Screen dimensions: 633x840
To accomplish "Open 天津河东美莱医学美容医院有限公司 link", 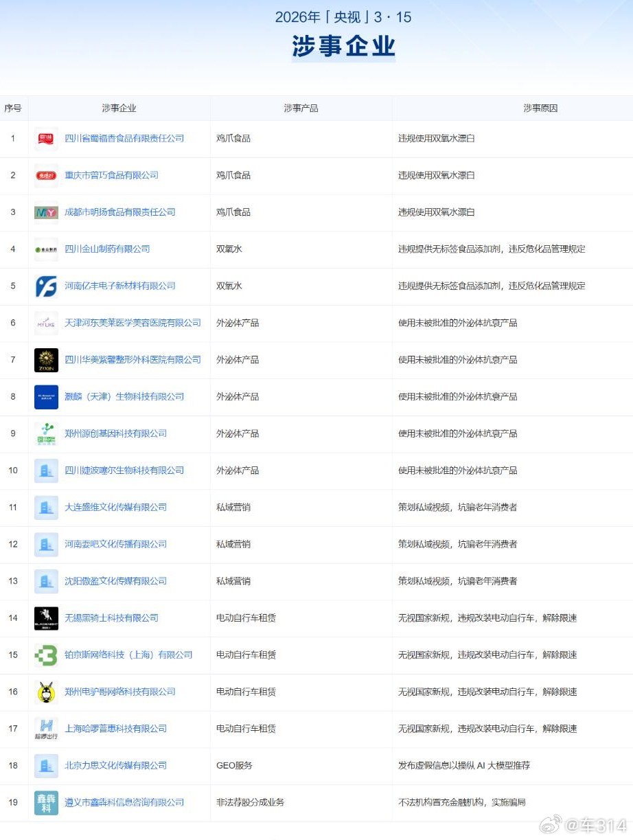I will 133,323.
